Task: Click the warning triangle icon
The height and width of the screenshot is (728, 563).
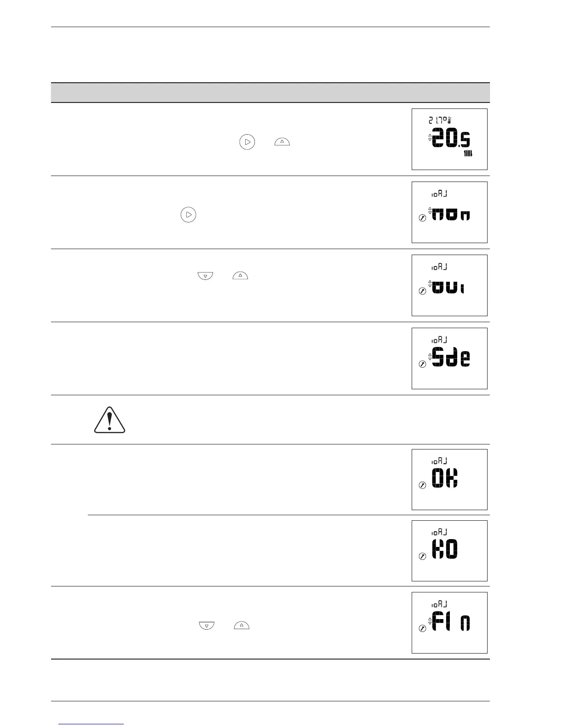Action: pyautogui.click(x=109, y=420)
